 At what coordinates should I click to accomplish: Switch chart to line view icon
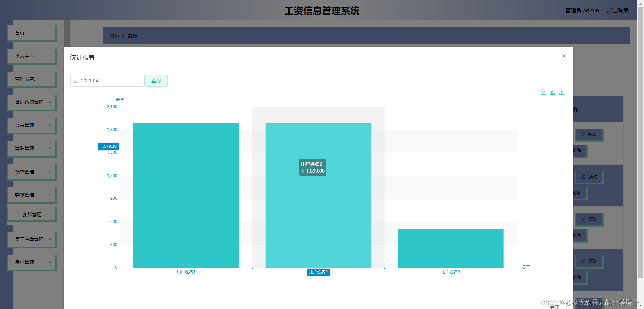pyautogui.click(x=543, y=92)
